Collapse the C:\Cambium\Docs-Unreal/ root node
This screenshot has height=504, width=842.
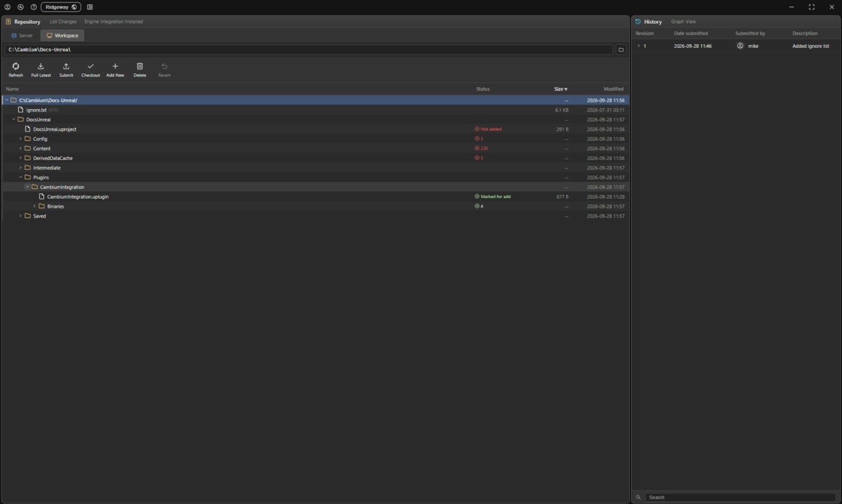point(7,100)
